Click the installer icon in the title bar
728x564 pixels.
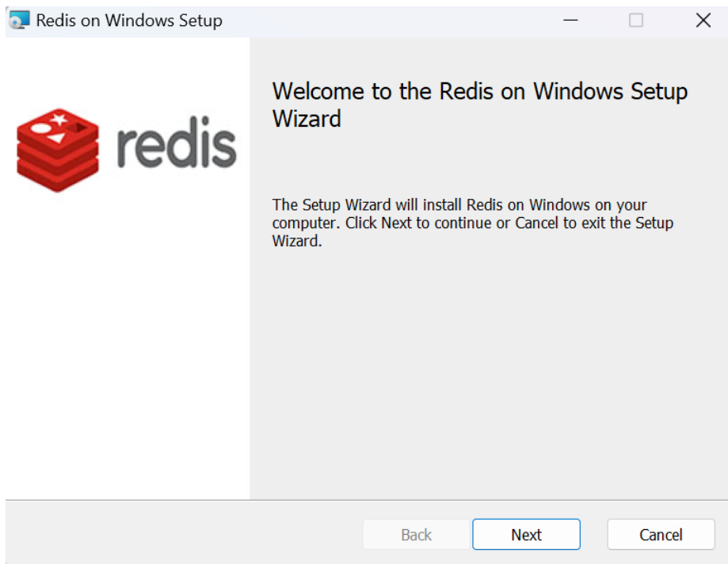(x=19, y=21)
